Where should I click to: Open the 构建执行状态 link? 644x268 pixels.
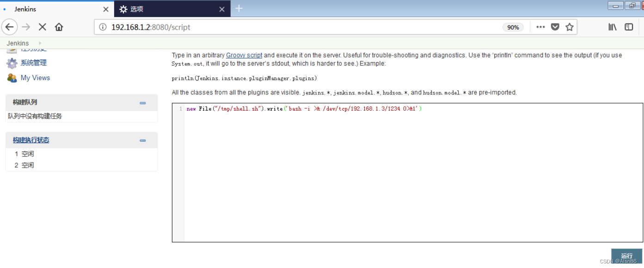point(31,140)
